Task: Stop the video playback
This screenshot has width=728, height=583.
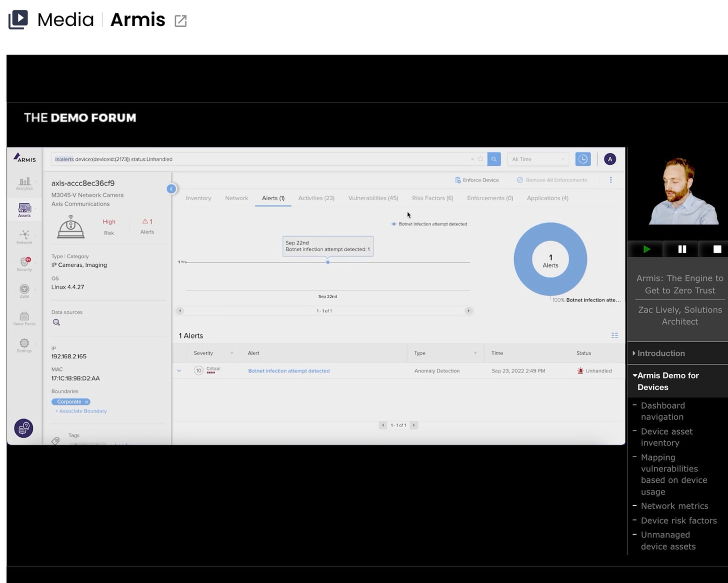Action: pos(717,249)
